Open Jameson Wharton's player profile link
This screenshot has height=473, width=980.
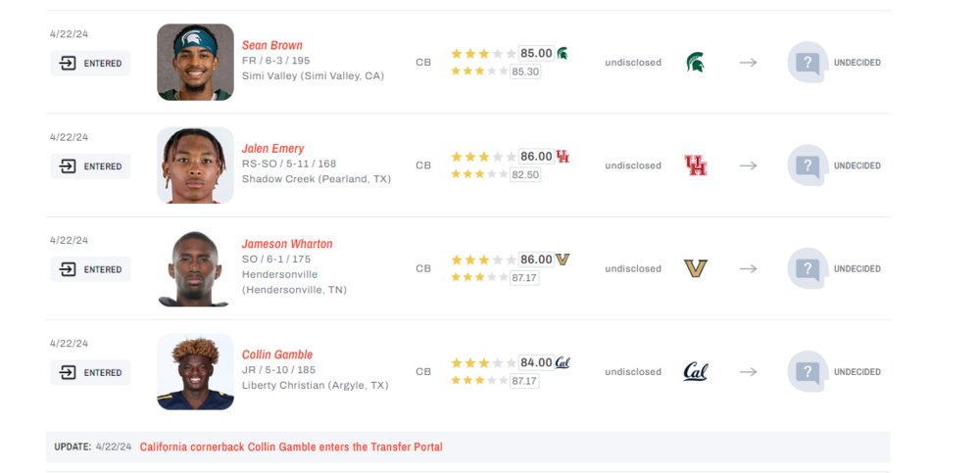coord(287,244)
